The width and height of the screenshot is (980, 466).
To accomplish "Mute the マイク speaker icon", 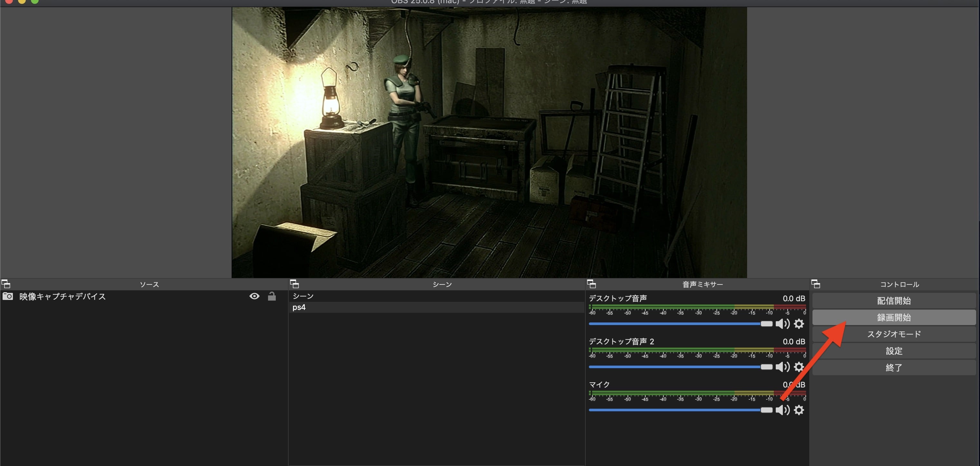I will (782, 410).
